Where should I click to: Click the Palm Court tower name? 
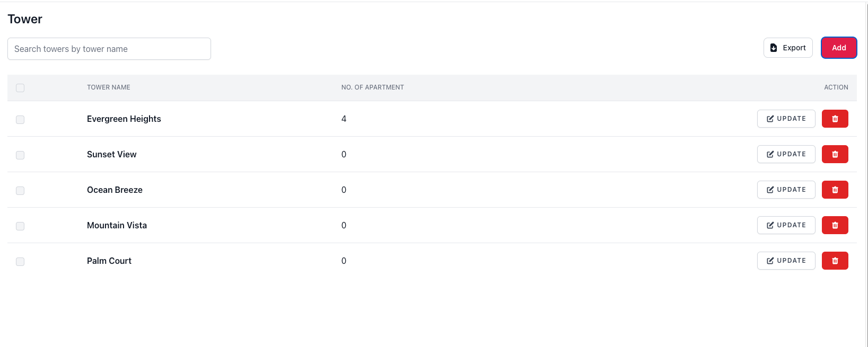(x=109, y=261)
